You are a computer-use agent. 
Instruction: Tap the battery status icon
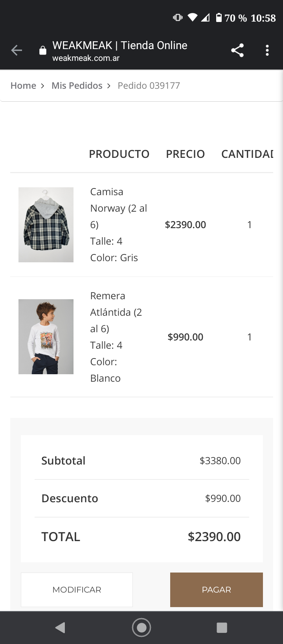click(219, 18)
